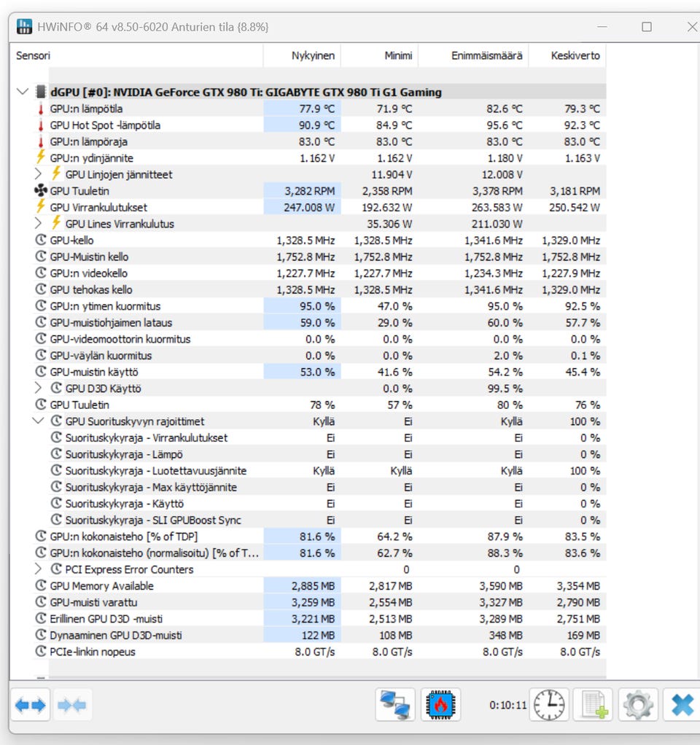Viewport: 700px width, 745px height.
Task: Click current value 77.9 °C
Action: click(x=316, y=109)
